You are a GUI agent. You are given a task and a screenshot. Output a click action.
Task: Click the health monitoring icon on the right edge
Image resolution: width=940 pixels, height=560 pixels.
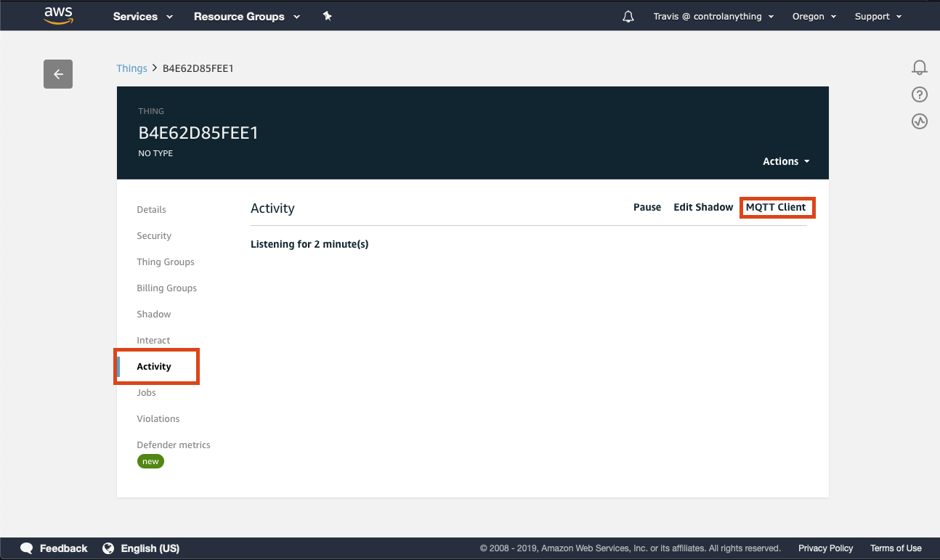pyautogui.click(x=919, y=121)
